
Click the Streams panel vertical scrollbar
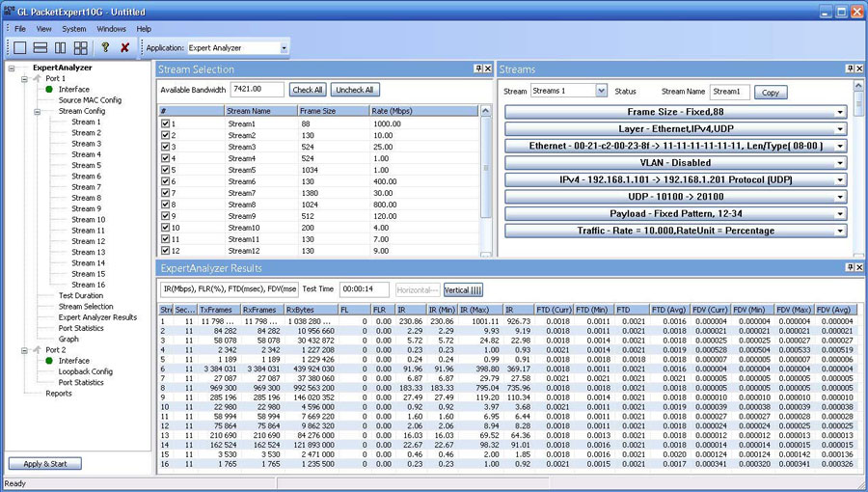858,169
